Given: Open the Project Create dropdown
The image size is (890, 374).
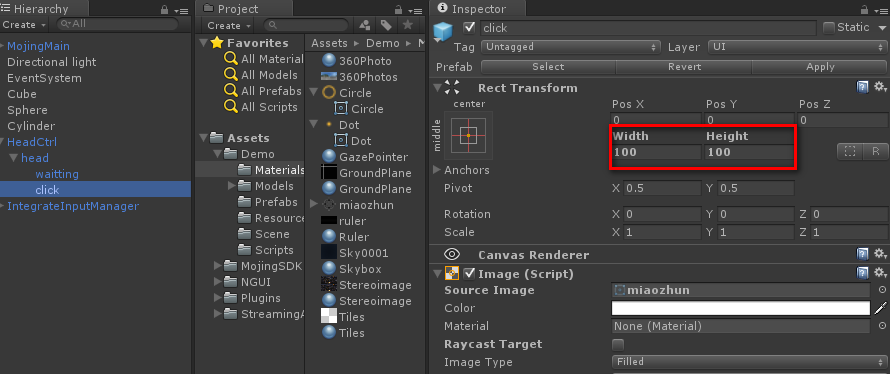Looking at the screenshot, I should tap(229, 26).
